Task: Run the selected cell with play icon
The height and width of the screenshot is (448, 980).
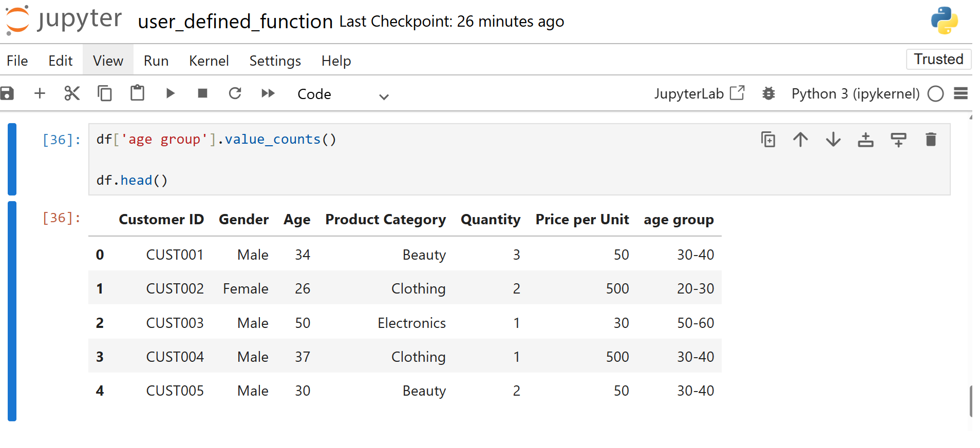Action: pyautogui.click(x=170, y=93)
